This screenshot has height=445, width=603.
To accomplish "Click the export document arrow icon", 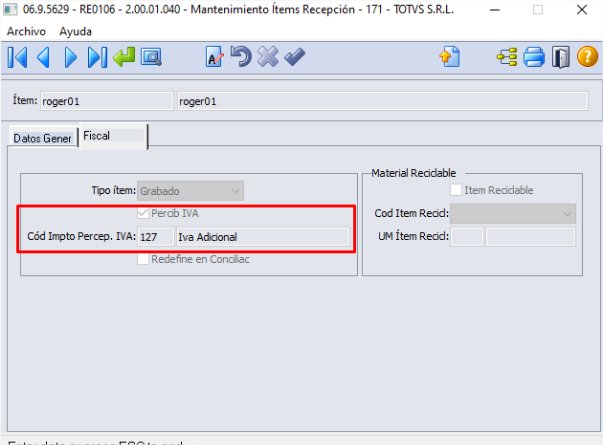I will [450, 57].
